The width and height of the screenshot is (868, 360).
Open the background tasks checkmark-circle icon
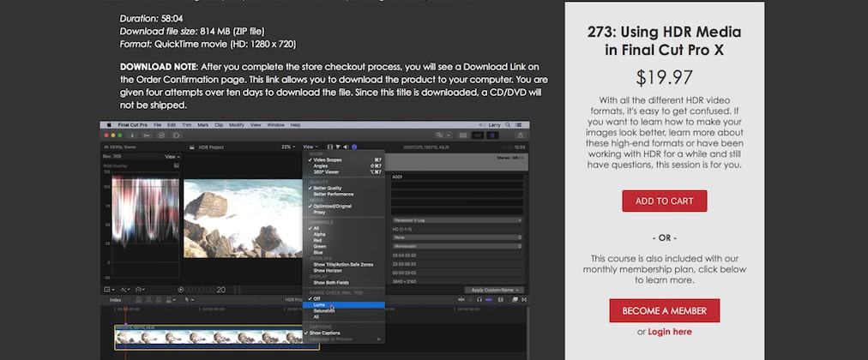(x=161, y=135)
